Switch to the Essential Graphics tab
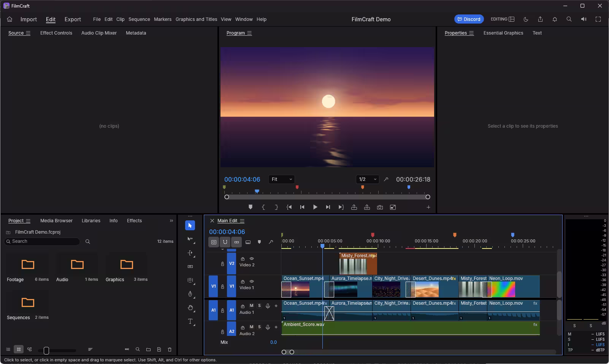The height and width of the screenshot is (364, 609). (503, 33)
